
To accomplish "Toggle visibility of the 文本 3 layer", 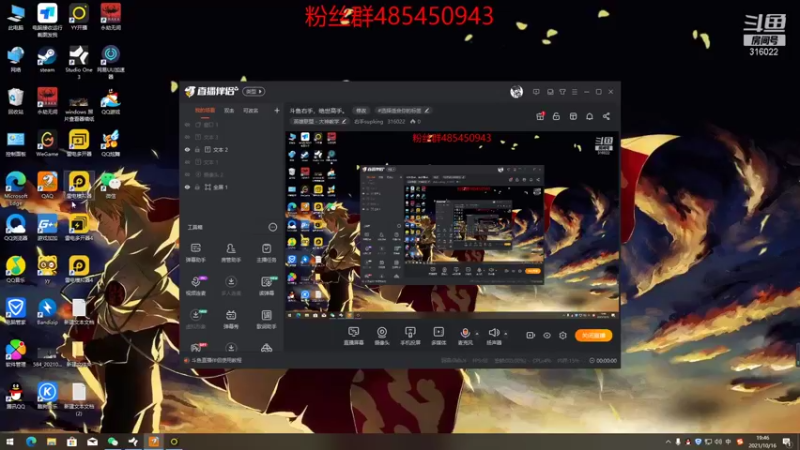I will [x=187, y=137].
